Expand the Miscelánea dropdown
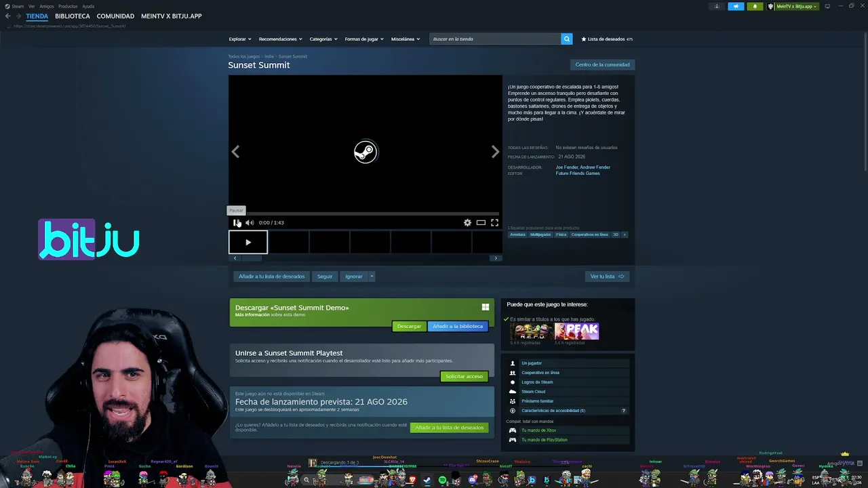The height and width of the screenshot is (488, 868). tap(406, 39)
